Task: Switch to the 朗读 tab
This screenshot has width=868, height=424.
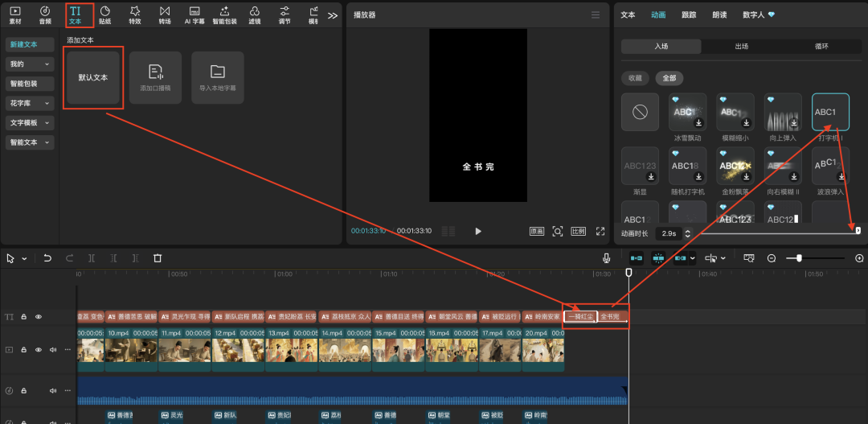Action: click(719, 14)
